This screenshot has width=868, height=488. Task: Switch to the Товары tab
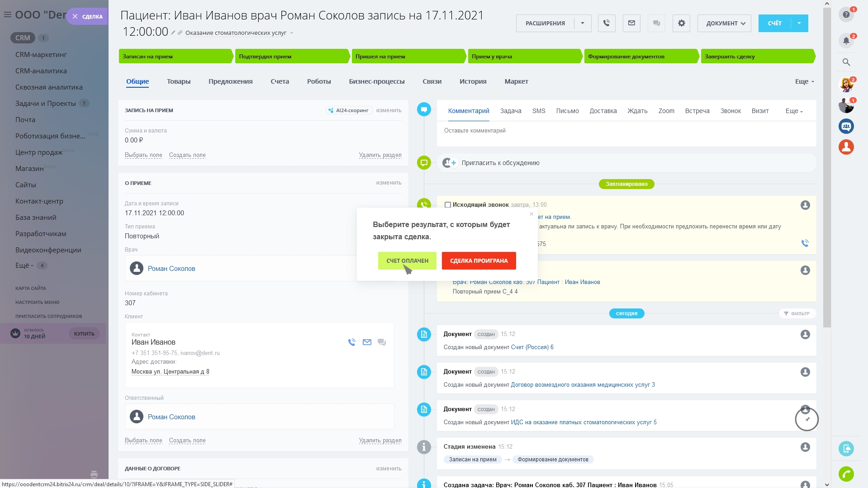[178, 81]
